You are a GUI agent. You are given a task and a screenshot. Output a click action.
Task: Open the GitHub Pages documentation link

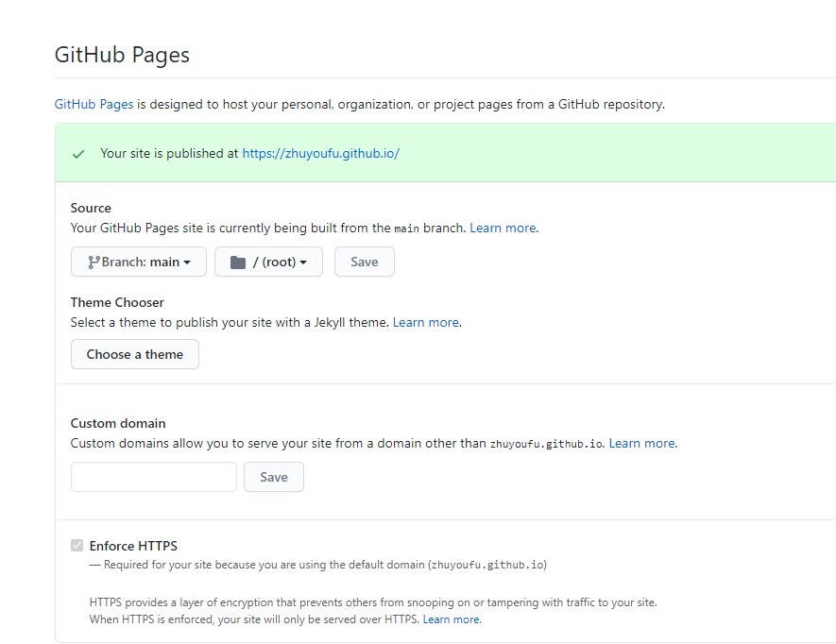click(x=94, y=104)
